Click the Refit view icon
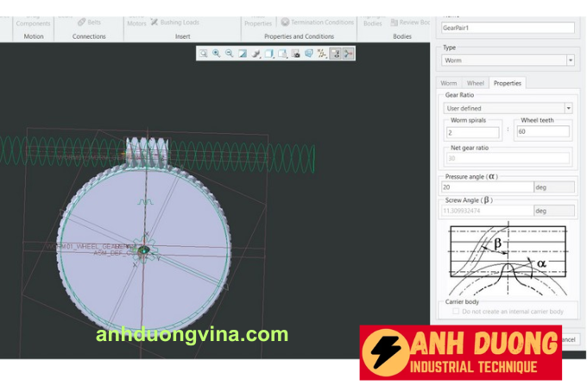The width and height of the screenshot is (587, 392). (x=203, y=54)
